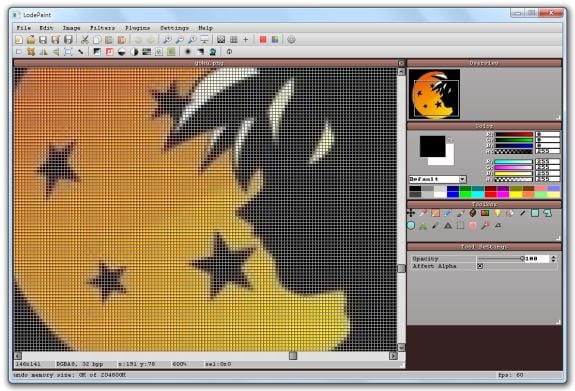Screen dimensions: 575x391
Task: Click the canvas scroll up arrow
Action: pyautogui.click(x=401, y=72)
